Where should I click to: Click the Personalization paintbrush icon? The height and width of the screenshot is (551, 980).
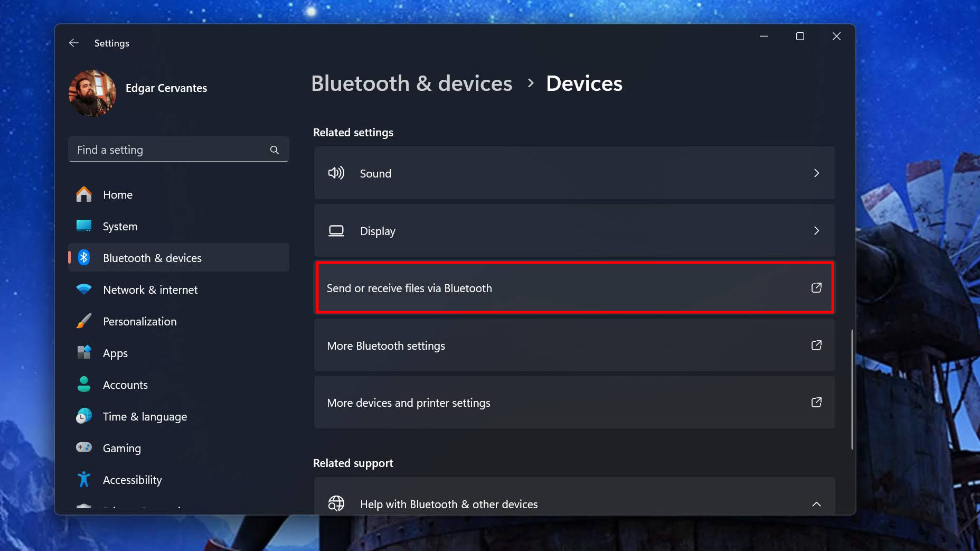pos(84,321)
